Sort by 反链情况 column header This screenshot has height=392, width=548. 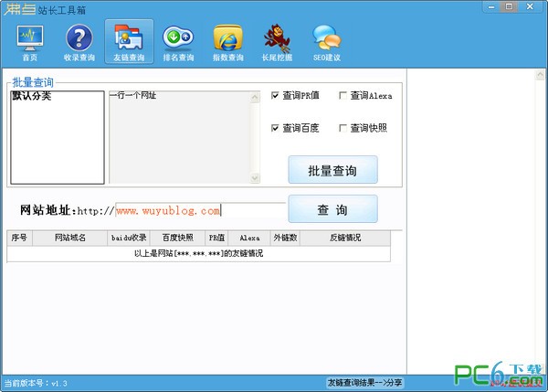pyautogui.click(x=345, y=238)
